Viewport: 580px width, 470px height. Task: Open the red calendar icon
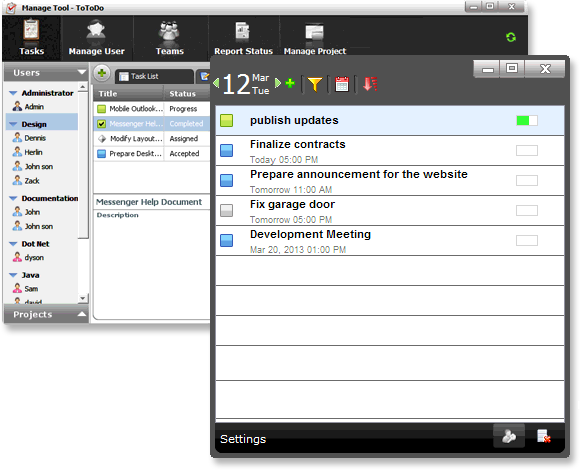342,84
